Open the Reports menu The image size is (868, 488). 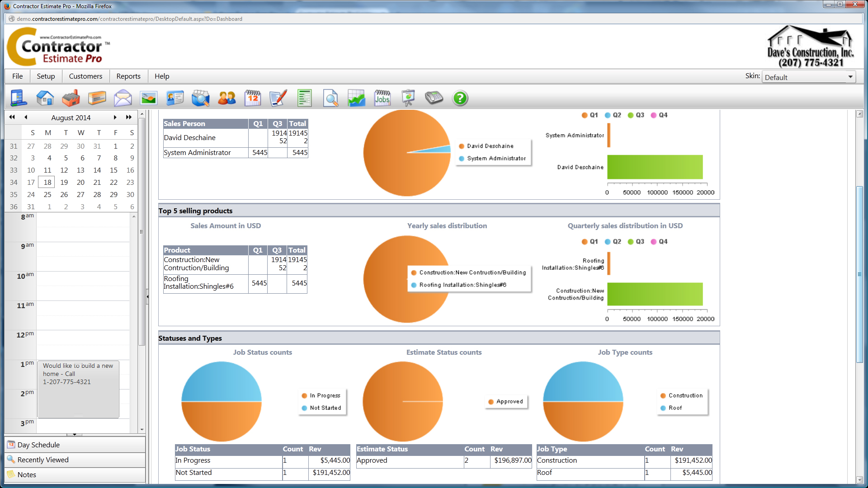pos(128,76)
